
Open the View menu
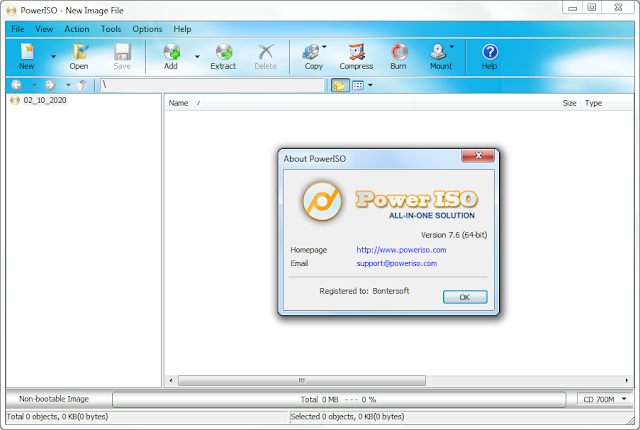point(44,29)
